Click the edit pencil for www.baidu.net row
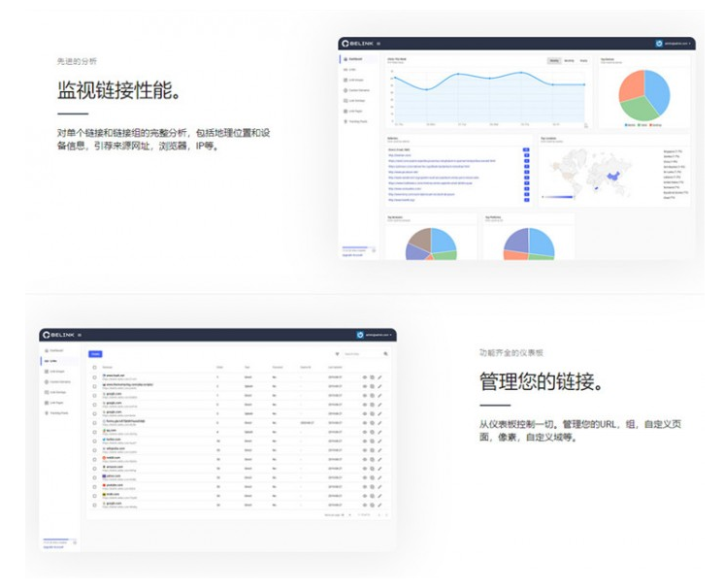 point(380,376)
